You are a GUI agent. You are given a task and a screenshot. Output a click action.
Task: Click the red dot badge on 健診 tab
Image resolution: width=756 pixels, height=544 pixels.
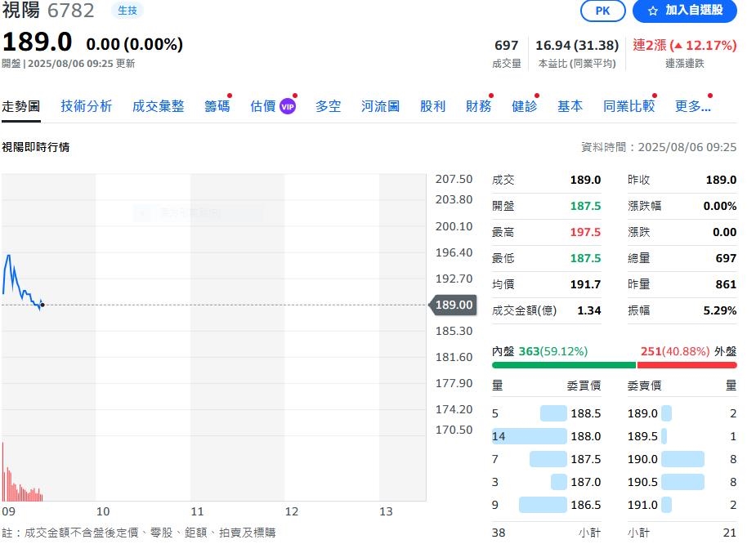[535, 96]
